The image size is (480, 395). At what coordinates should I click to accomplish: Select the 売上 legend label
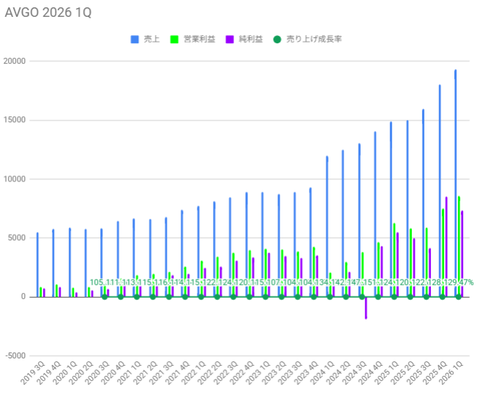(x=152, y=39)
